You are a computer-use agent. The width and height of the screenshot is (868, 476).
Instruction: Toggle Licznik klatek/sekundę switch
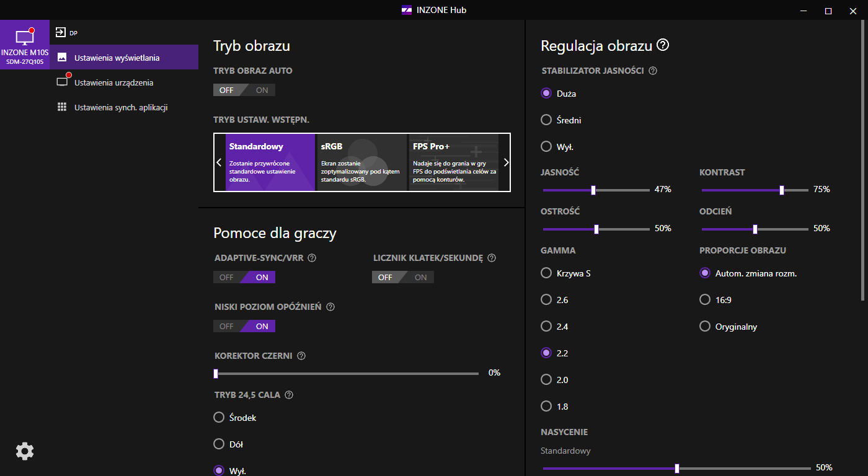(403, 277)
